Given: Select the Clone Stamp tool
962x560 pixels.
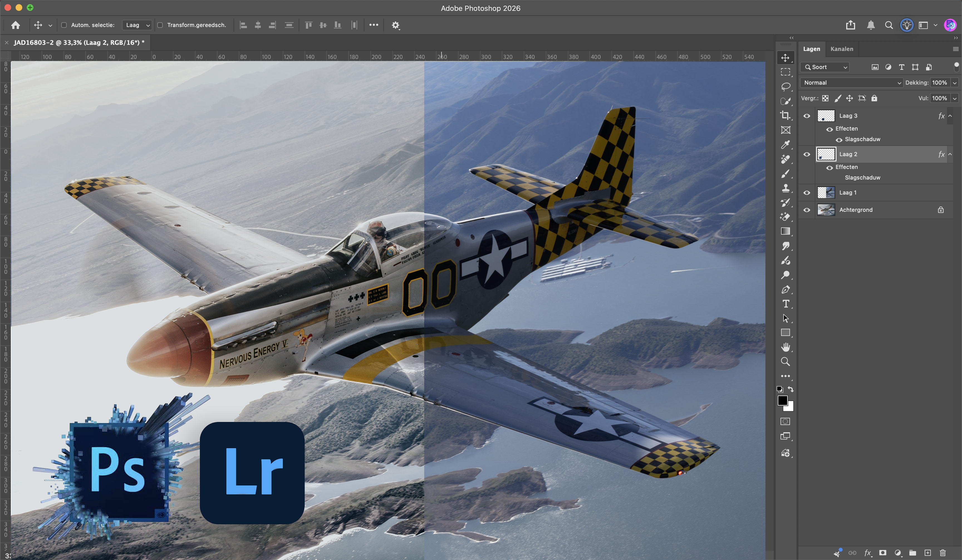Looking at the screenshot, I should pos(785,188).
